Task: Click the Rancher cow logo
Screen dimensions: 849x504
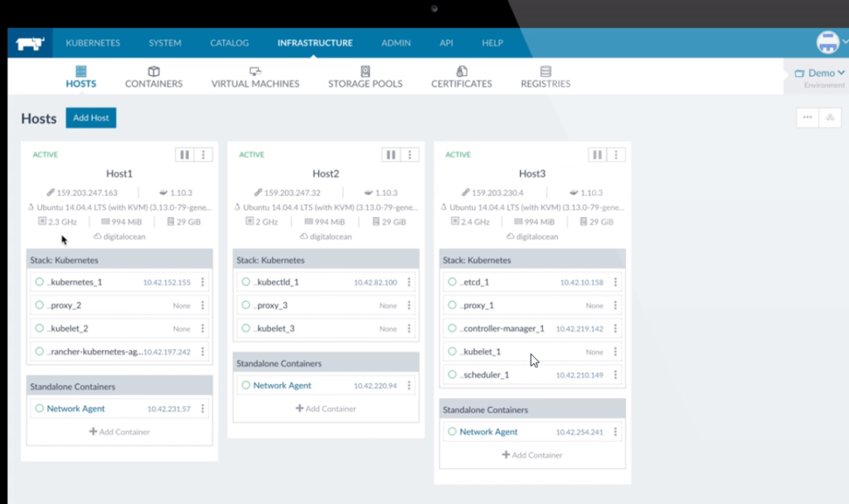Action: point(30,43)
